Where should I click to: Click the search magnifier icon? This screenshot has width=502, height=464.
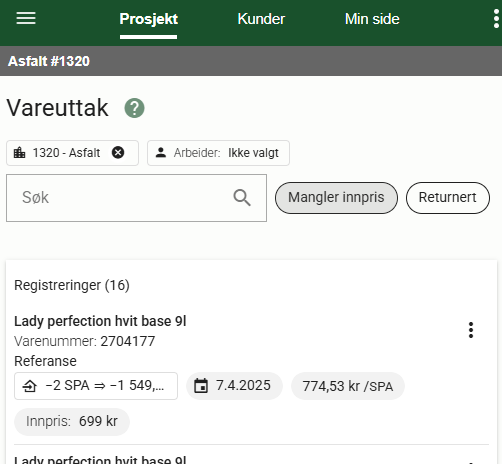[242, 198]
